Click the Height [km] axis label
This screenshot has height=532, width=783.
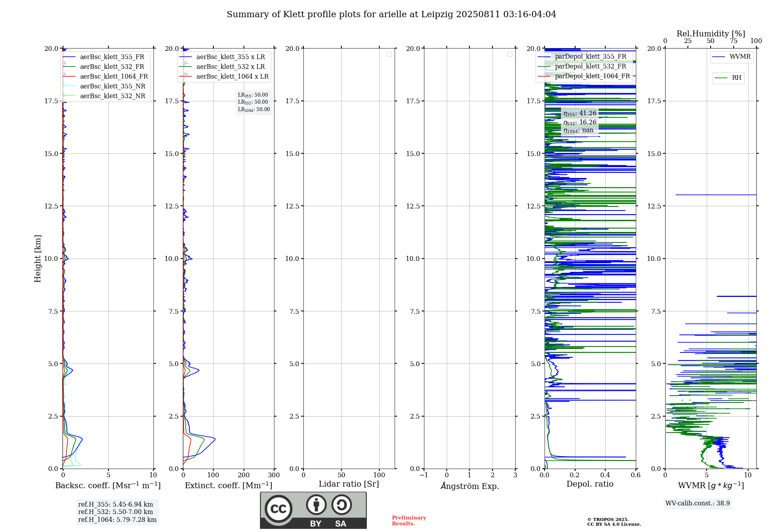(x=38, y=259)
